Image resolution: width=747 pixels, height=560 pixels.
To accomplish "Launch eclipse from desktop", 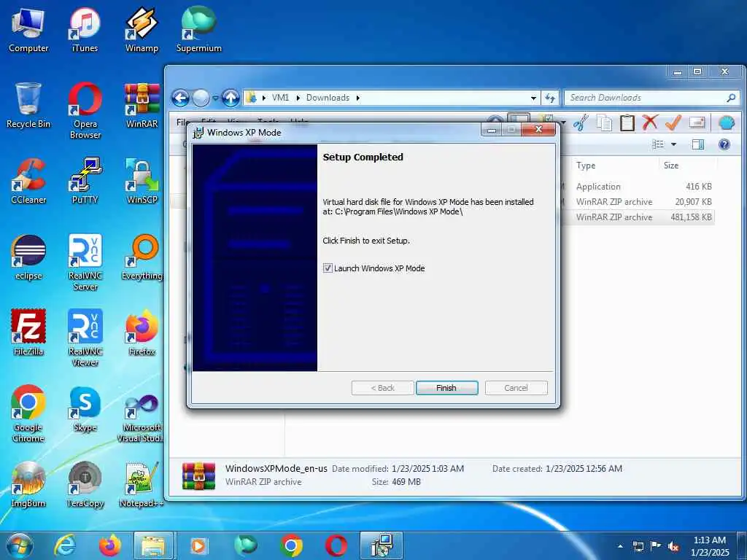I will point(28,257).
